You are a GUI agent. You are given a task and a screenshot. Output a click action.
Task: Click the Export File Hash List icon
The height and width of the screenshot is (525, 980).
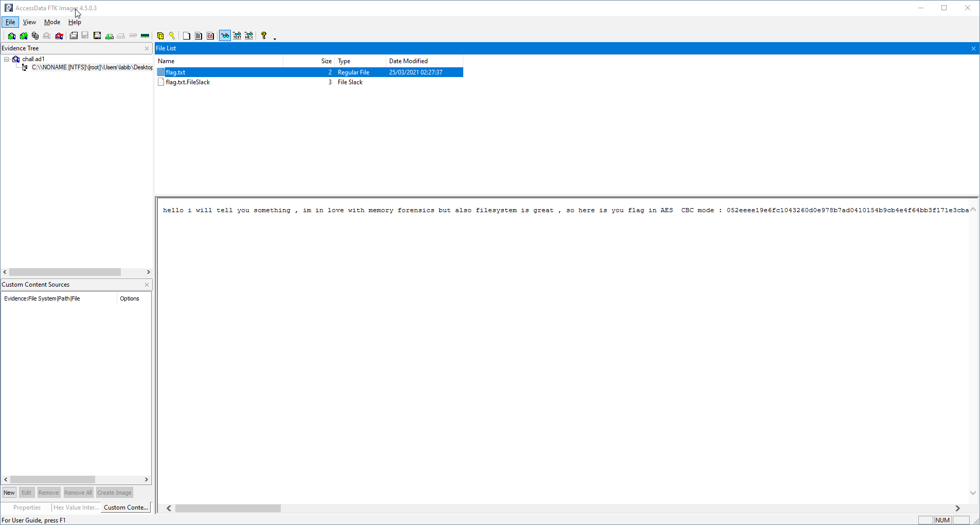click(198, 36)
